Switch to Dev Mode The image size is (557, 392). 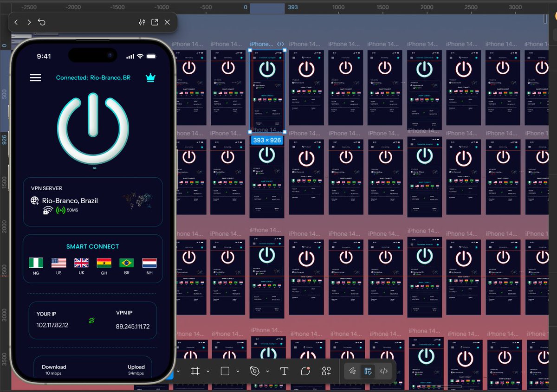coord(384,371)
